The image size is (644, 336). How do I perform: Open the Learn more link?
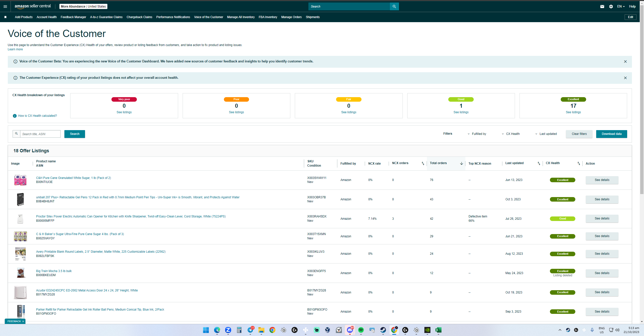[x=15, y=49]
